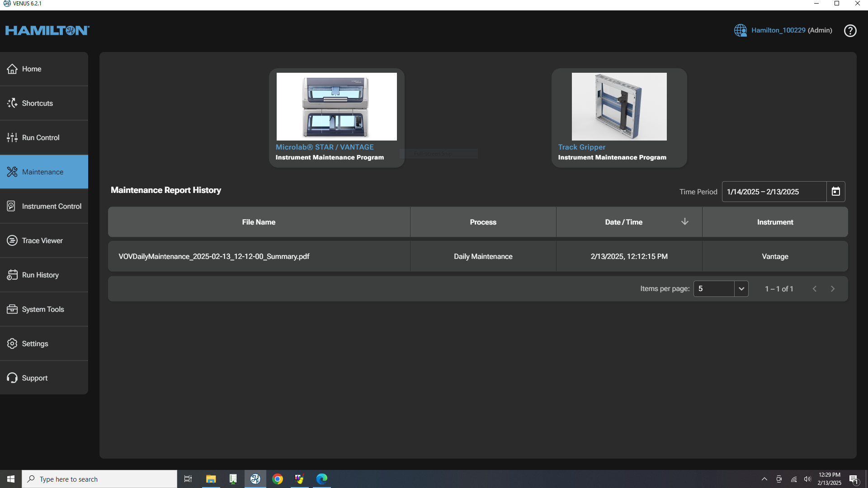Click the Hamilton_100229 user name link
The height and width of the screenshot is (488, 868).
[x=778, y=30]
